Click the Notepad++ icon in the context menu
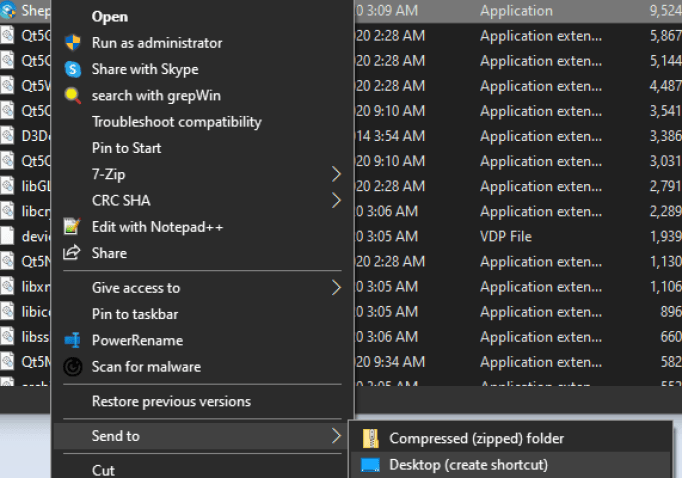Viewport: 682px width, 478px height. click(72, 227)
